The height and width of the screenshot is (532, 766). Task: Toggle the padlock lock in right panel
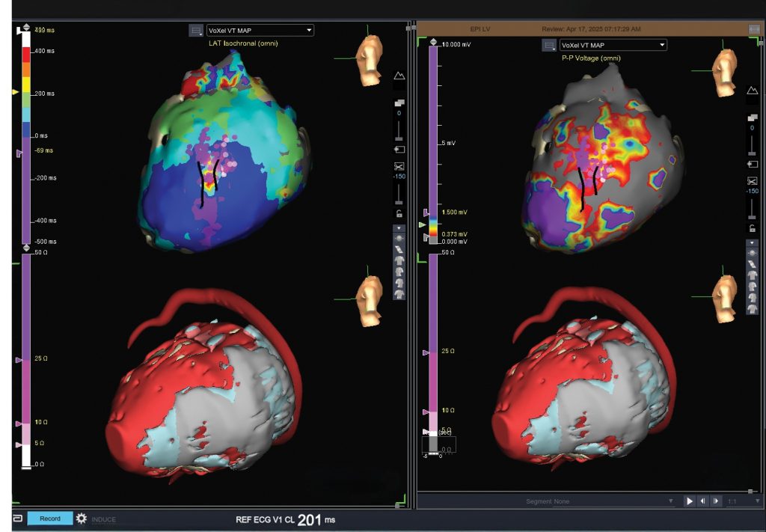tap(751, 227)
